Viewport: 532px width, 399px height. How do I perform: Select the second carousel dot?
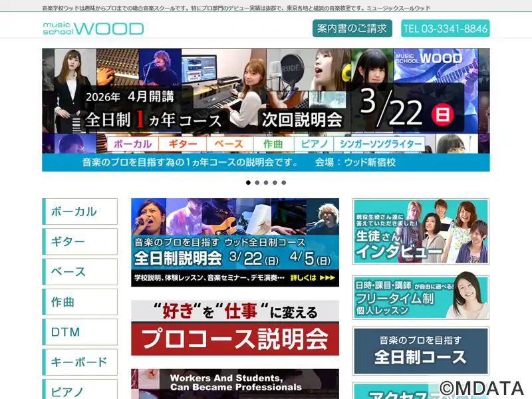(x=257, y=182)
